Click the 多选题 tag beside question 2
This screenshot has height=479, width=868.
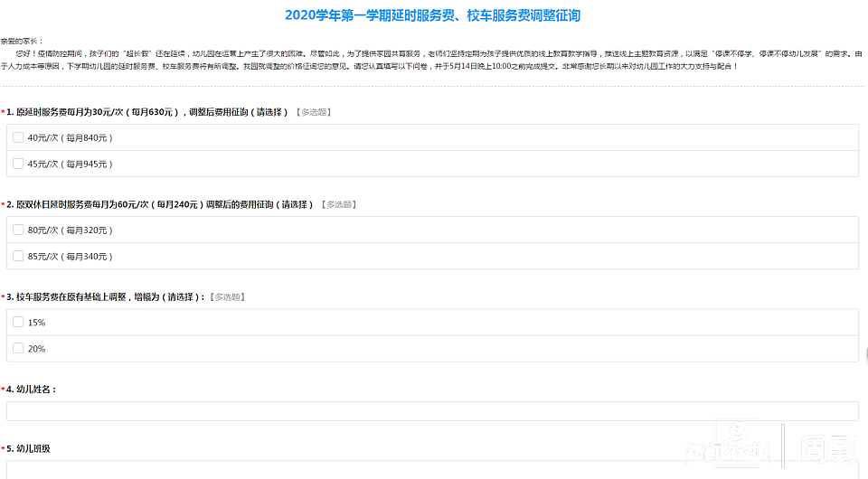pos(339,204)
